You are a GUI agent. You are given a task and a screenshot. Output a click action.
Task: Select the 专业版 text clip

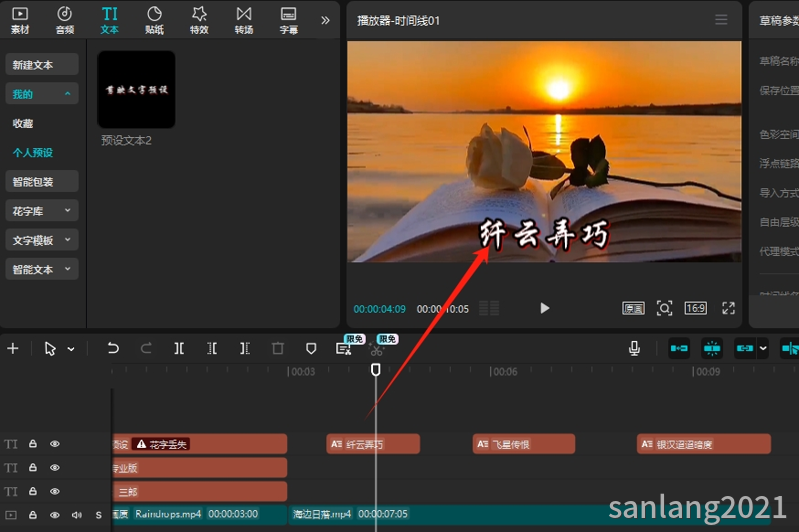point(199,467)
